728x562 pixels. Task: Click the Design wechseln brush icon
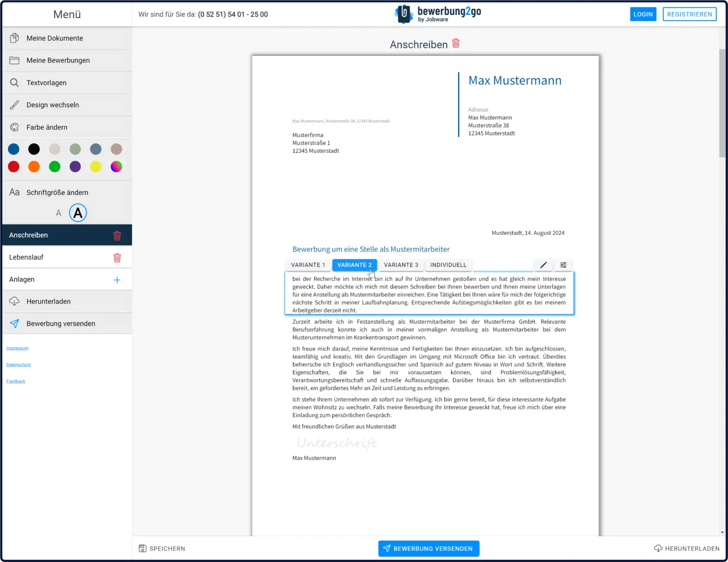[14, 105]
